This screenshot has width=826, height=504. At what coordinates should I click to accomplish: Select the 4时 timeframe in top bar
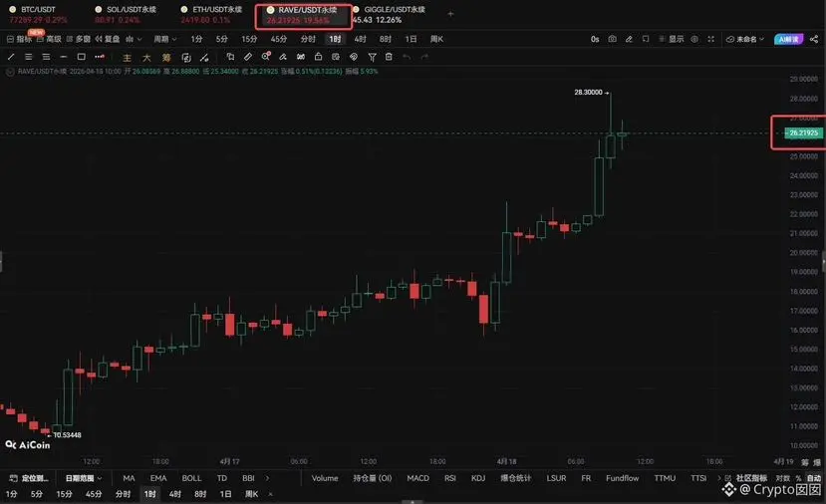click(x=361, y=39)
